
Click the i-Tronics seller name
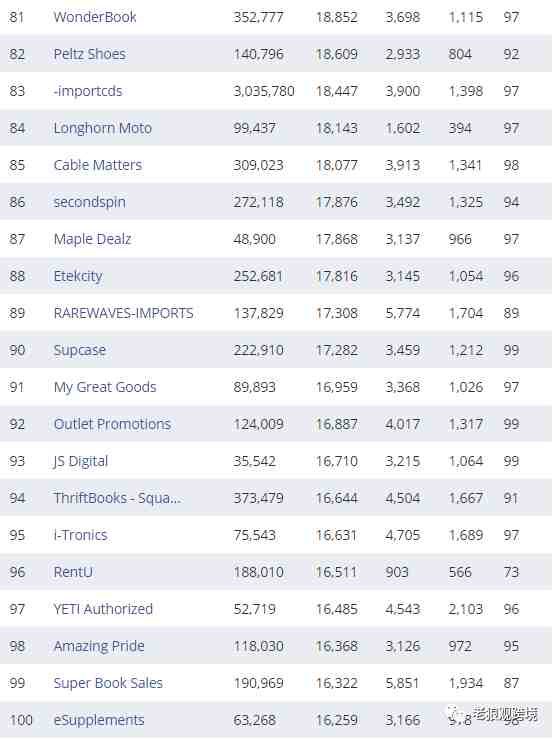(x=80, y=535)
